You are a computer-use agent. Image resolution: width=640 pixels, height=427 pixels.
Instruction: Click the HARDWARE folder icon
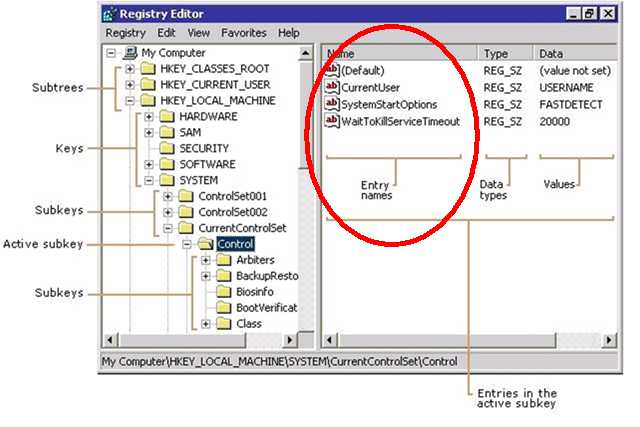pyautogui.click(x=167, y=116)
